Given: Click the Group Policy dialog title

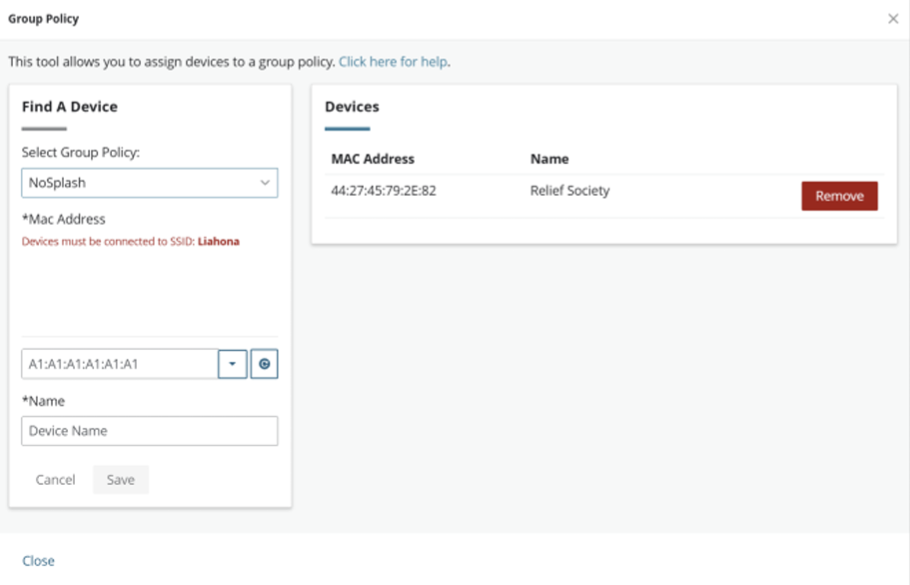Looking at the screenshot, I should coord(43,19).
